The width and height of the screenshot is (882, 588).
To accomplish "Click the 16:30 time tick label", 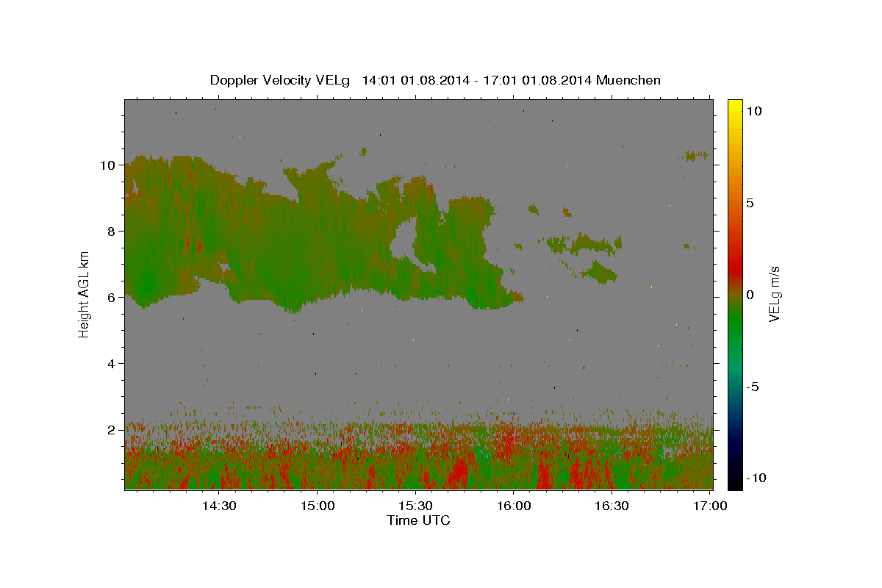I will 611,506.
